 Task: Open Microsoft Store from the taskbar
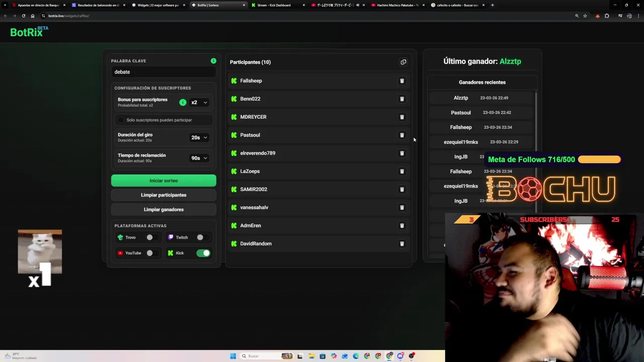(x=323, y=356)
